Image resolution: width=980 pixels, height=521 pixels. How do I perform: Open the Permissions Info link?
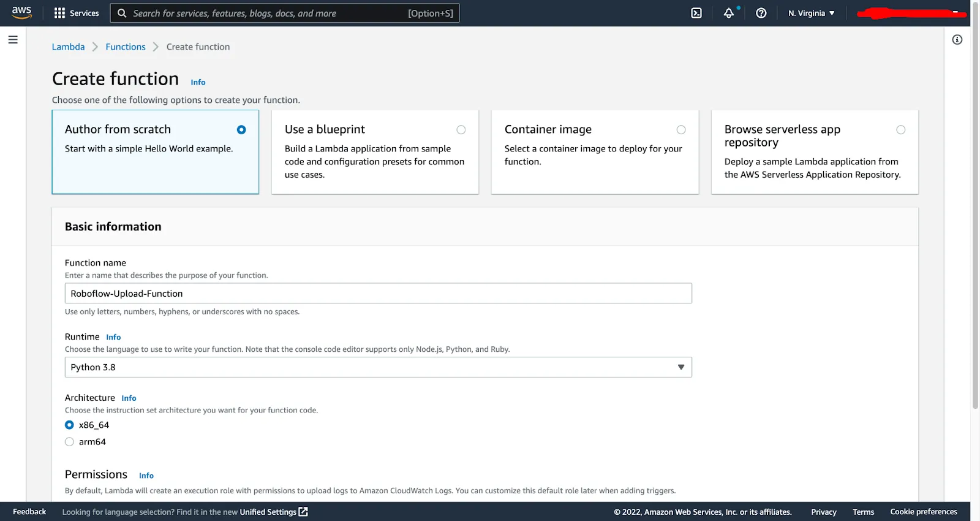tap(146, 476)
